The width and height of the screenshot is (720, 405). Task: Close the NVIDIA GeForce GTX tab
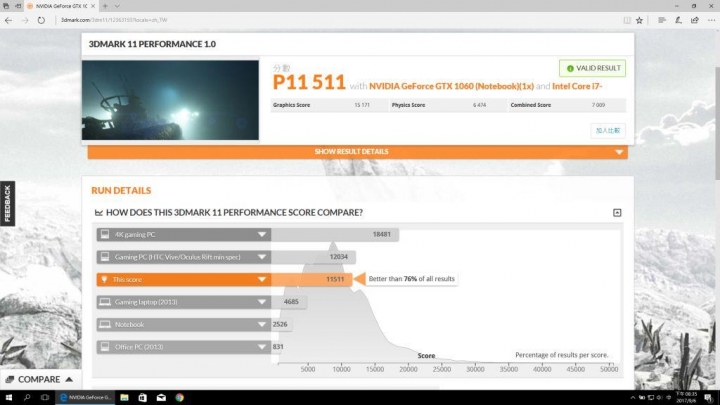(x=93, y=6)
